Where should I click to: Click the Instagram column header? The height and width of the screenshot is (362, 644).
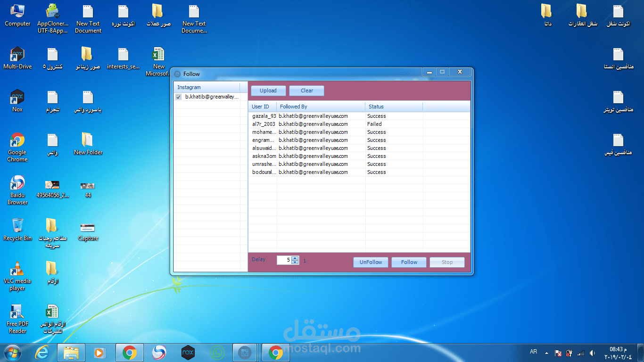pos(207,87)
